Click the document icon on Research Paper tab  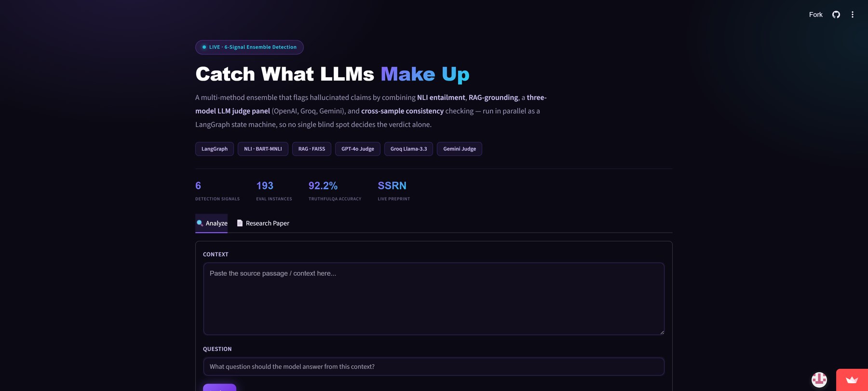(240, 223)
